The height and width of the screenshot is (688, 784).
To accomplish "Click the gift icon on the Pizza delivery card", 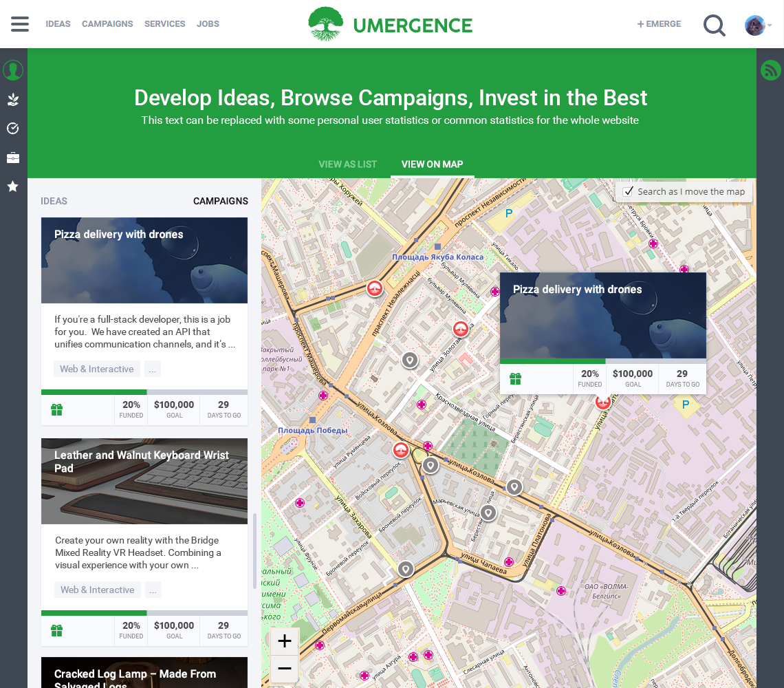I will click(x=57, y=409).
